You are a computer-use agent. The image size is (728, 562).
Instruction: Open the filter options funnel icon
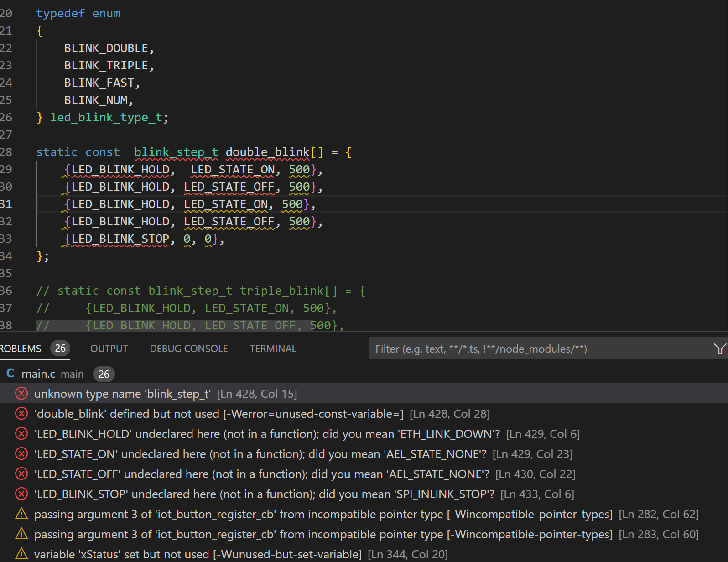pos(720,349)
